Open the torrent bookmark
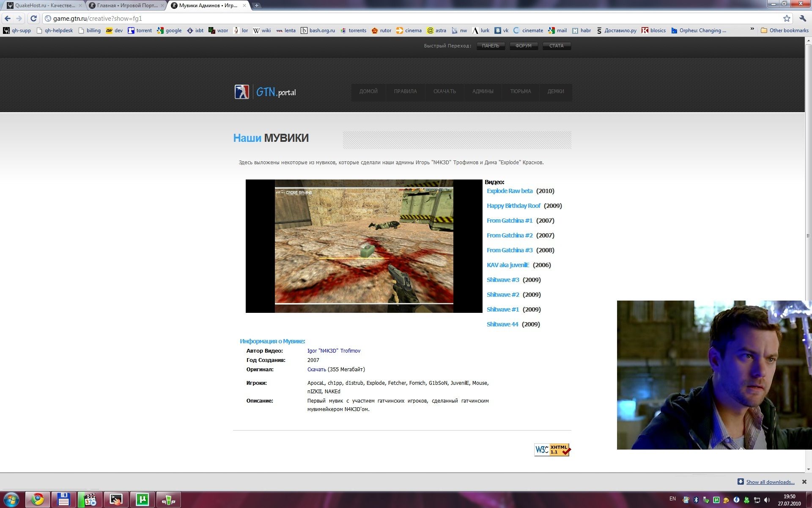This screenshot has width=812, height=508. click(140, 30)
